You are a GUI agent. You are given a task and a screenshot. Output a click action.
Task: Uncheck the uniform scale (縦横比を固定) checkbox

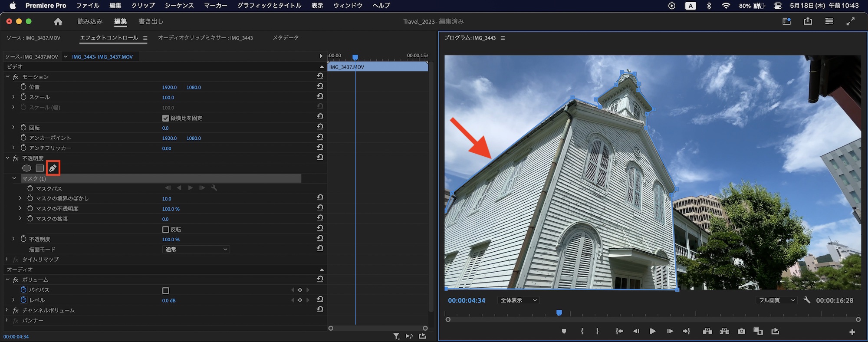coord(165,118)
